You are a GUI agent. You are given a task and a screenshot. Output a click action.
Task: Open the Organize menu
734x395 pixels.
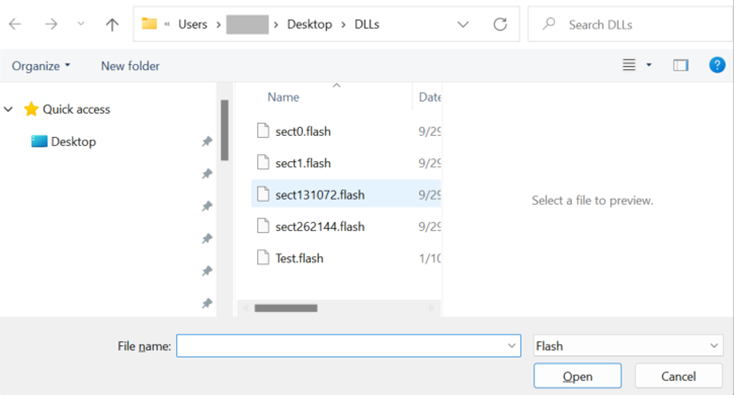pos(41,66)
